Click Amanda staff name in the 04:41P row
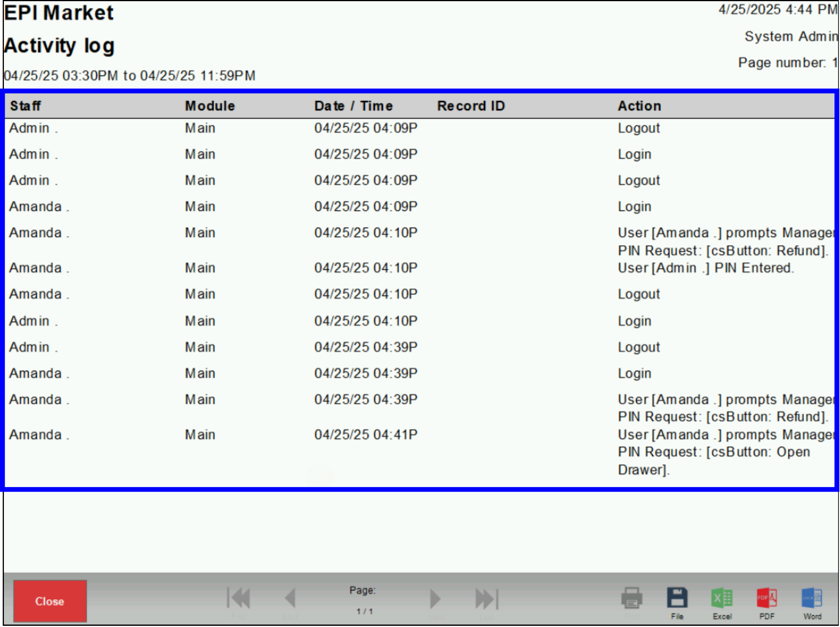Screen dimensions: 840x627 click(39, 435)
